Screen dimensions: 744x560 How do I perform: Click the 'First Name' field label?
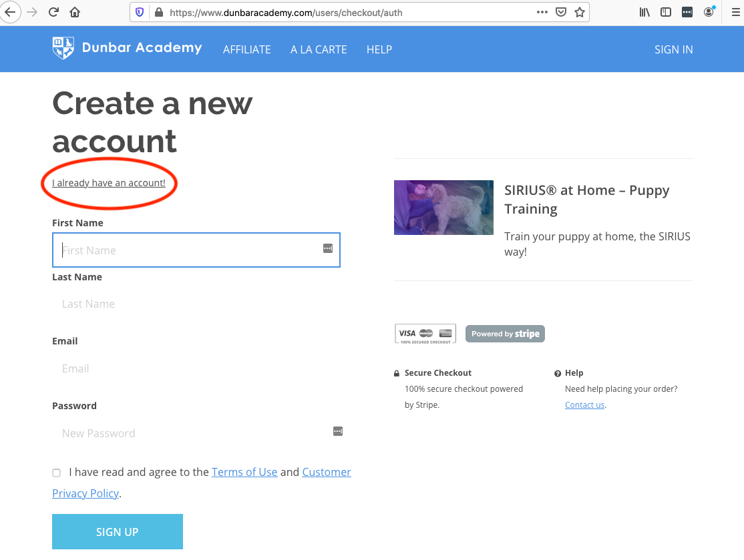click(x=78, y=223)
